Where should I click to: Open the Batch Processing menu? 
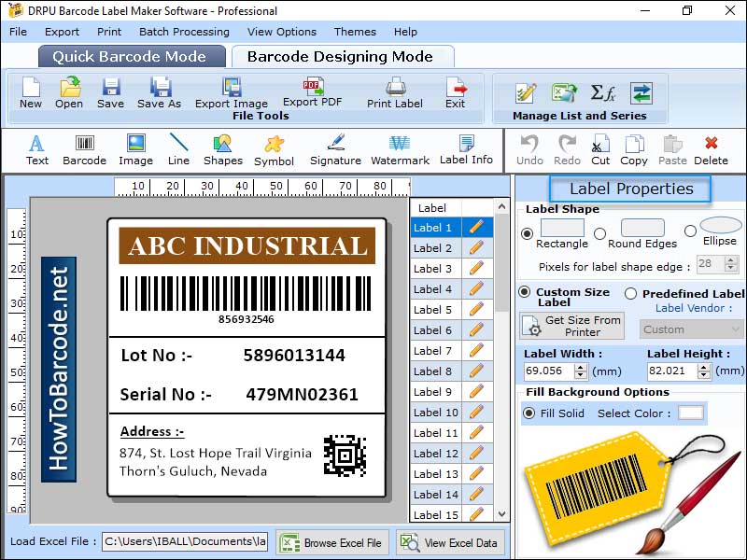184,31
